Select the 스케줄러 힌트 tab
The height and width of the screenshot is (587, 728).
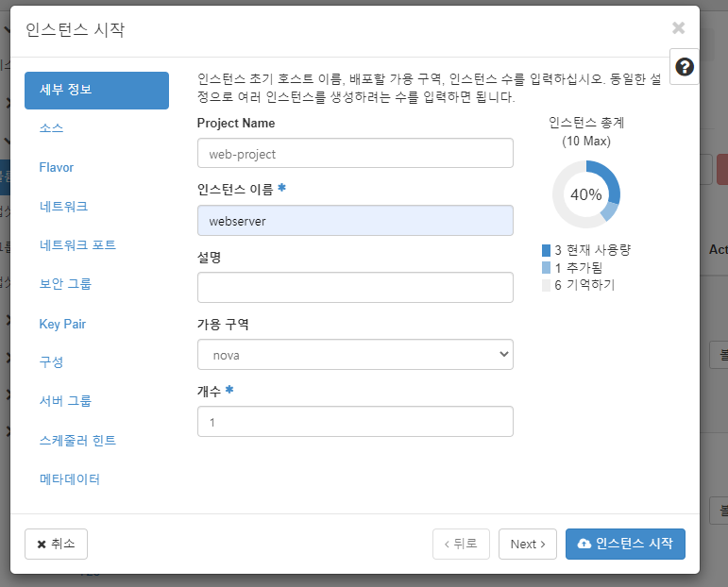pyautogui.click(x=77, y=440)
